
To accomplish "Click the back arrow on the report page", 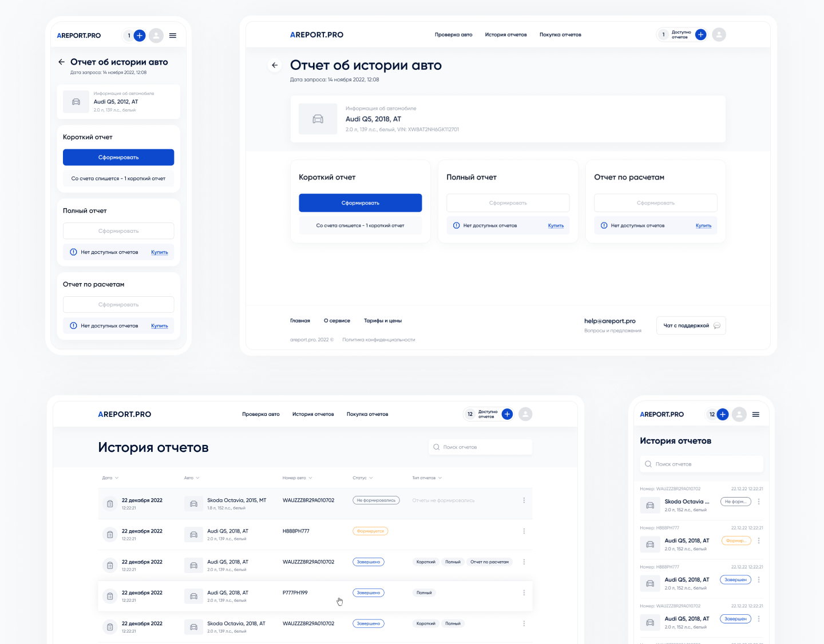I will click(x=275, y=65).
